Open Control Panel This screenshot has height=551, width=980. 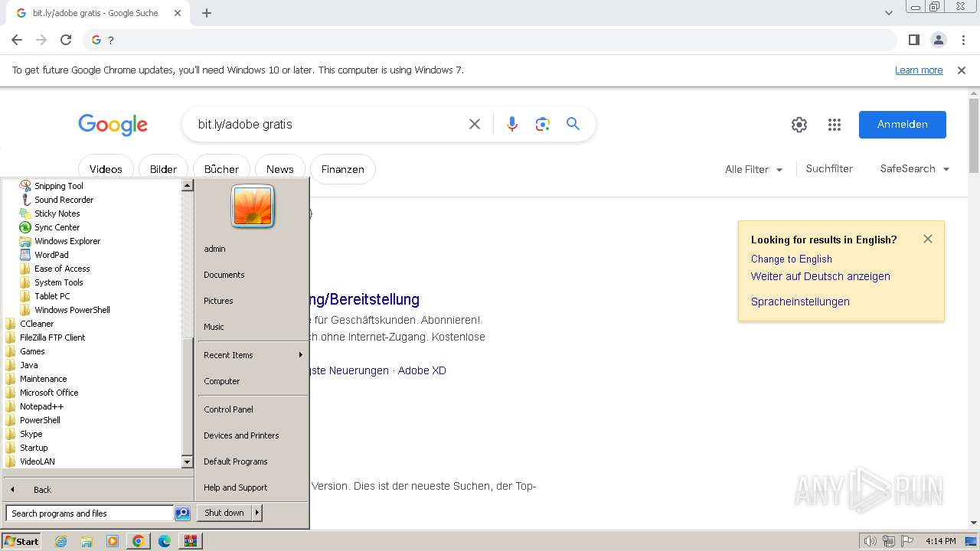228,409
